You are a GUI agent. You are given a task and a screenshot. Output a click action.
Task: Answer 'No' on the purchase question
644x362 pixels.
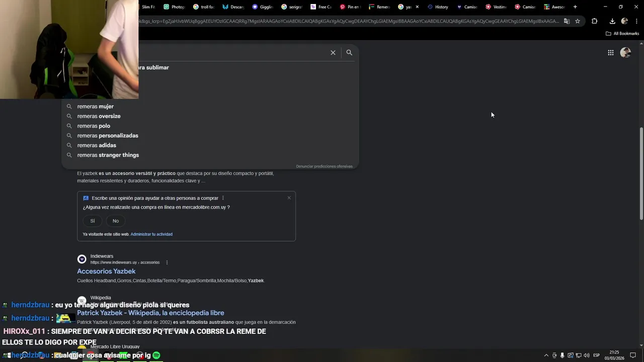[116, 221]
